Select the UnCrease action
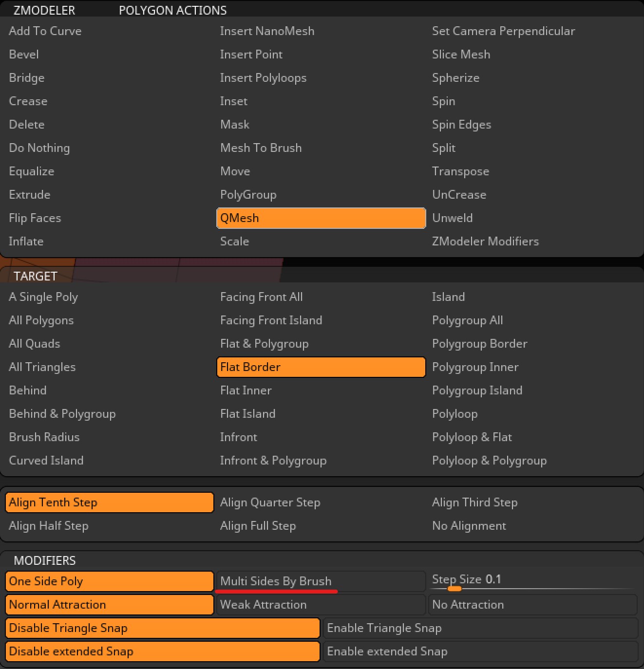Screen dimensions: 644x669 point(459,194)
